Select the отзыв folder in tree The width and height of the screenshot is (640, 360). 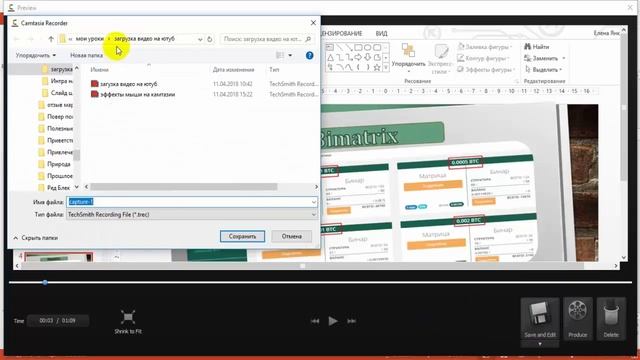click(x=55, y=105)
